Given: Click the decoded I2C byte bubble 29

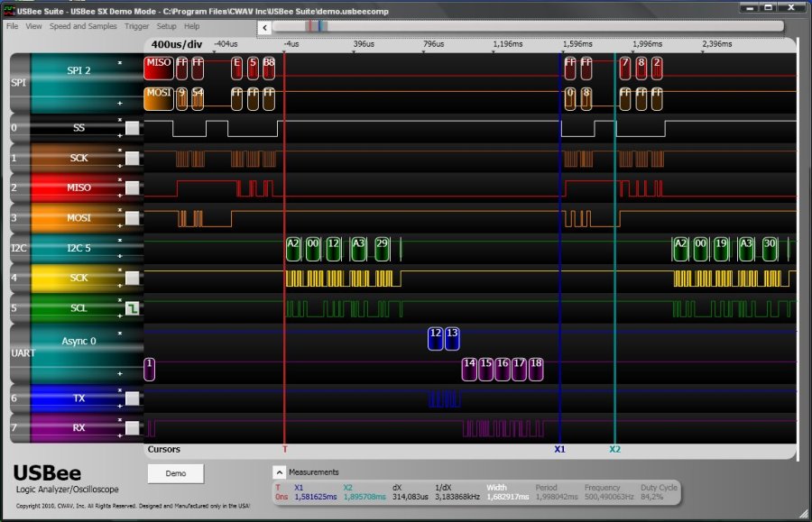Looking at the screenshot, I should [383, 249].
